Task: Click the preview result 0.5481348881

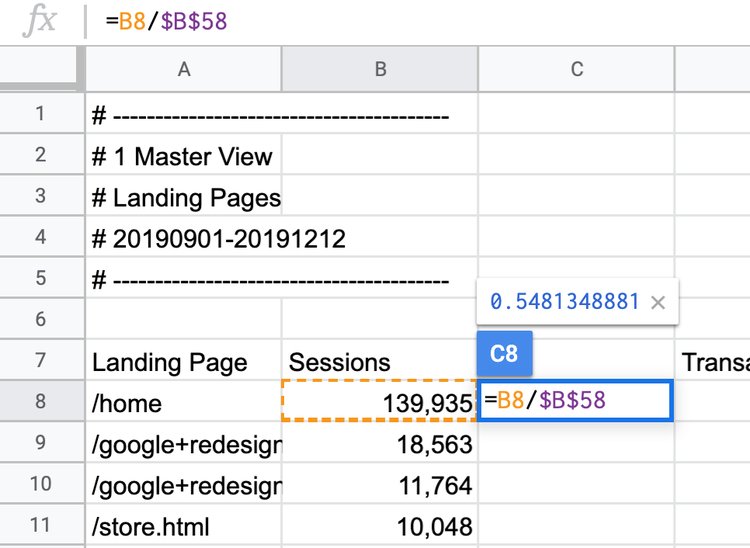Action: 564,302
